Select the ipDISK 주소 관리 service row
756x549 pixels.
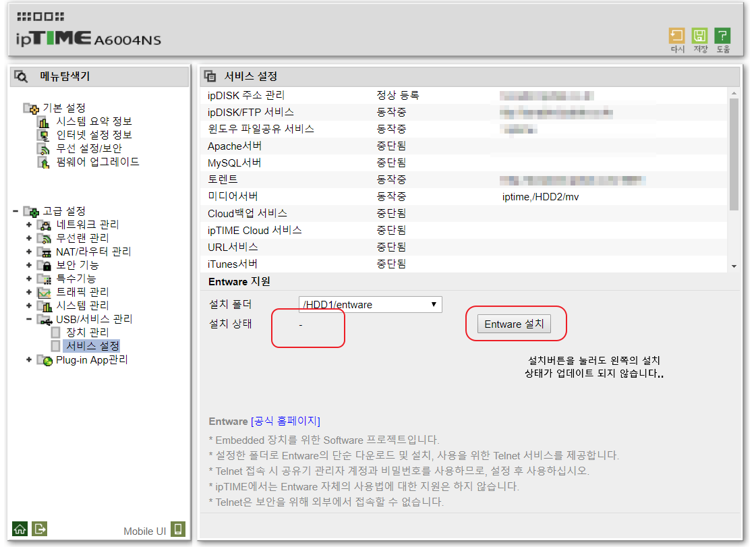click(x=463, y=96)
